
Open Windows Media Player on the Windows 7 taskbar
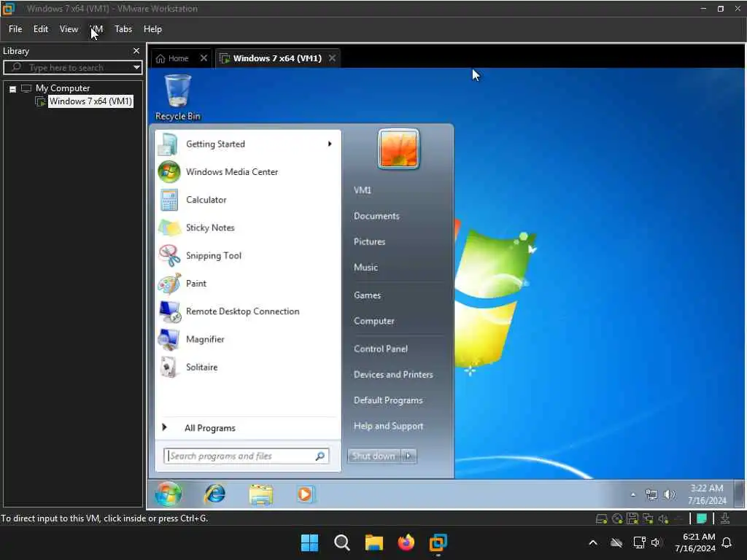click(306, 494)
